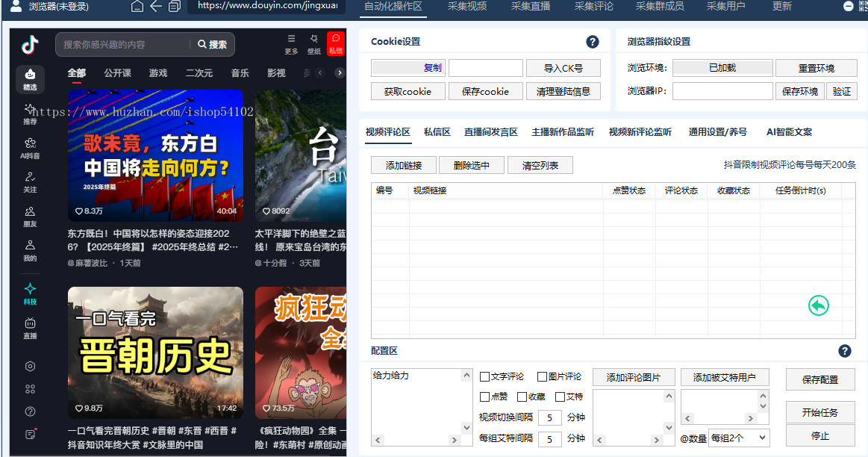Click the 开始任务 button

819,412
